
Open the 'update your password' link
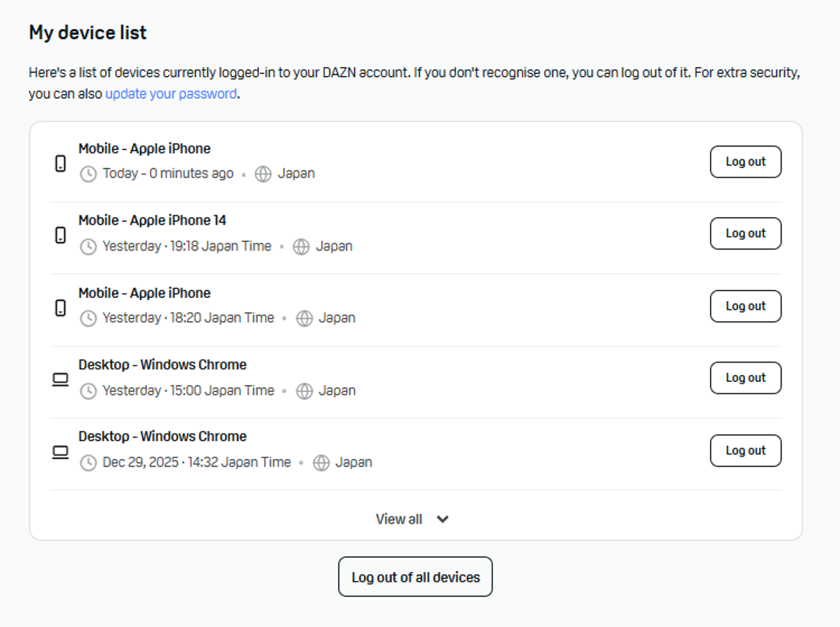(170, 94)
